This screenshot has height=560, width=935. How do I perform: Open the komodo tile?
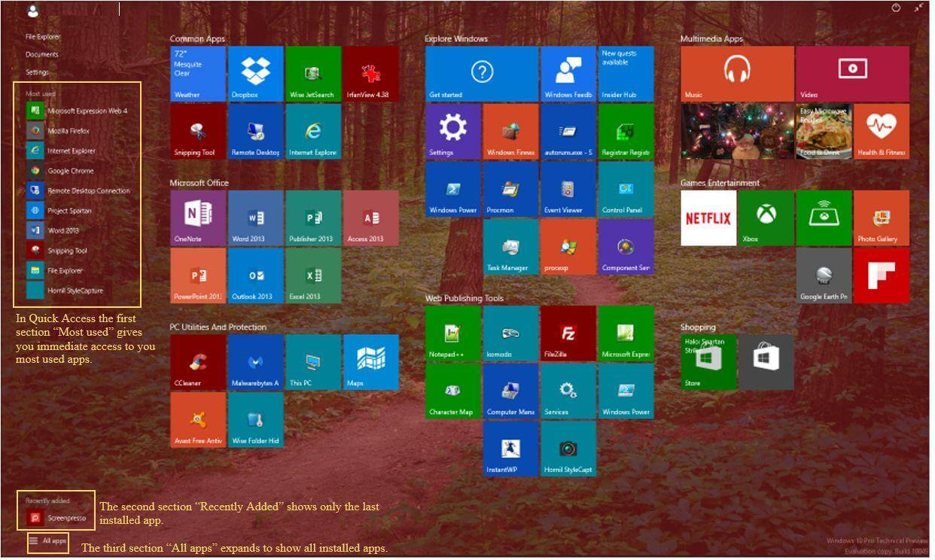coord(511,333)
